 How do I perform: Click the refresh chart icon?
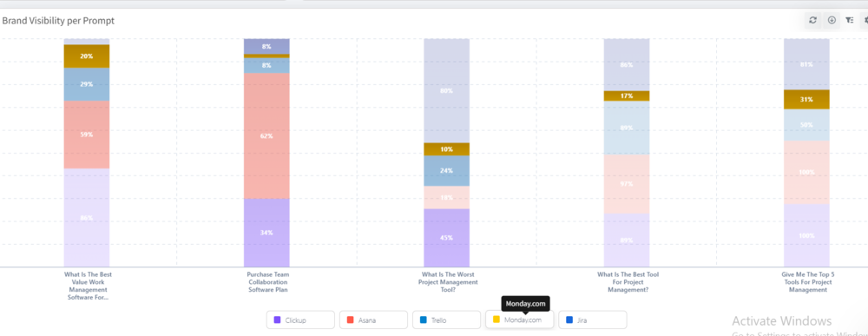(812, 20)
